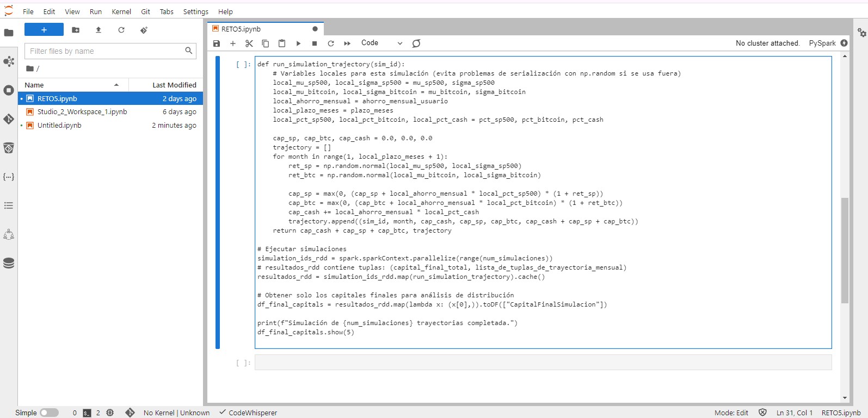
Task: Run the selected cell
Action: [298, 43]
